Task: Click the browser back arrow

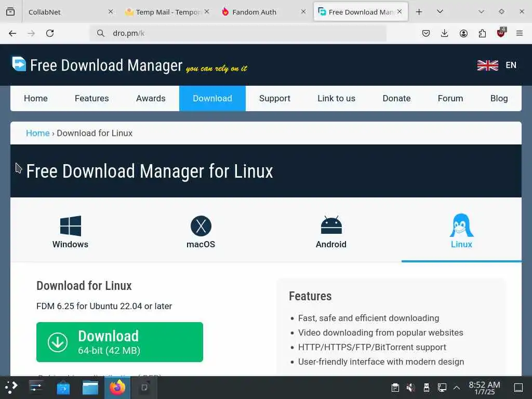Action: coord(12,33)
